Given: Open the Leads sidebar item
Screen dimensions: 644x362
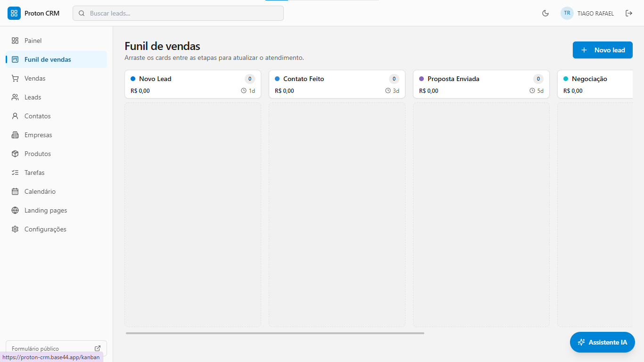Looking at the screenshot, I should click(56, 97).
